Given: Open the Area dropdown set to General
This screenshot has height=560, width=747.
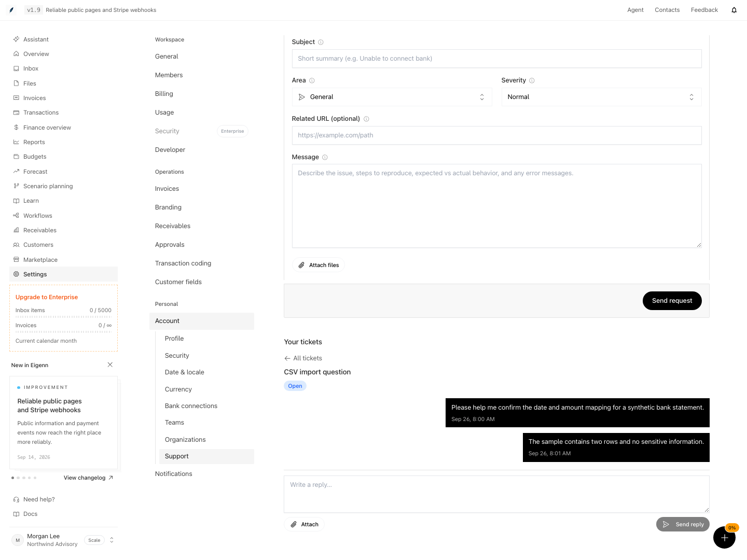Looking at the screenshot, I should [392, 97].
